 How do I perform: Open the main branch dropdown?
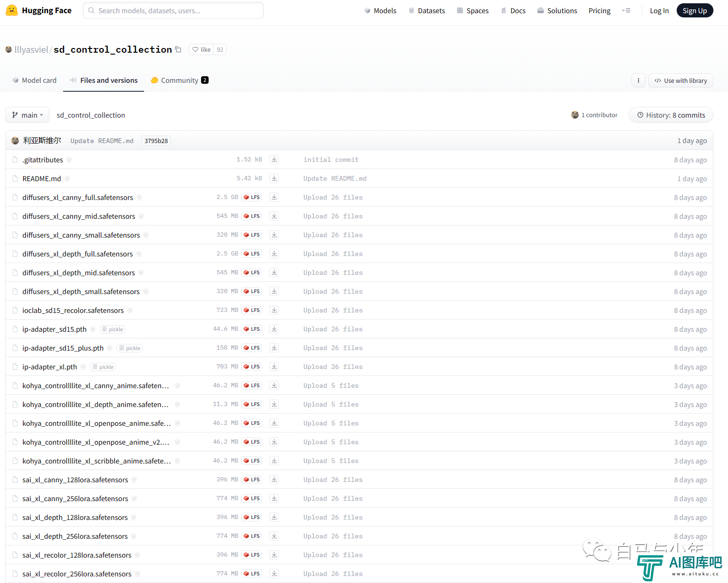[x=27, y=115]
